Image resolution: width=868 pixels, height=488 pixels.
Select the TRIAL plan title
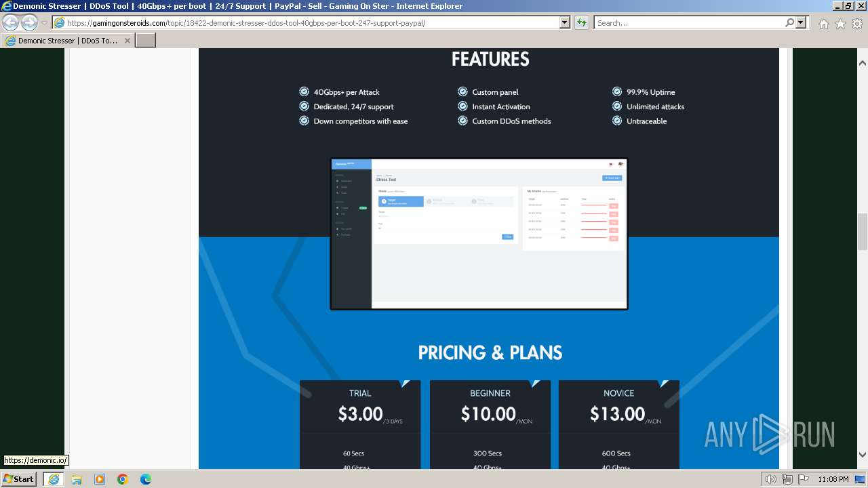(x=360, y=393)
